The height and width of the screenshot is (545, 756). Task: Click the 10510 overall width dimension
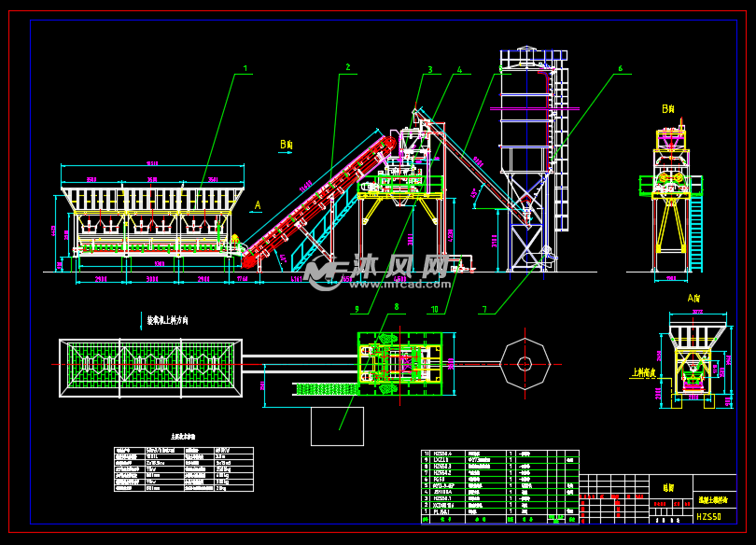(x=152, y=164)
